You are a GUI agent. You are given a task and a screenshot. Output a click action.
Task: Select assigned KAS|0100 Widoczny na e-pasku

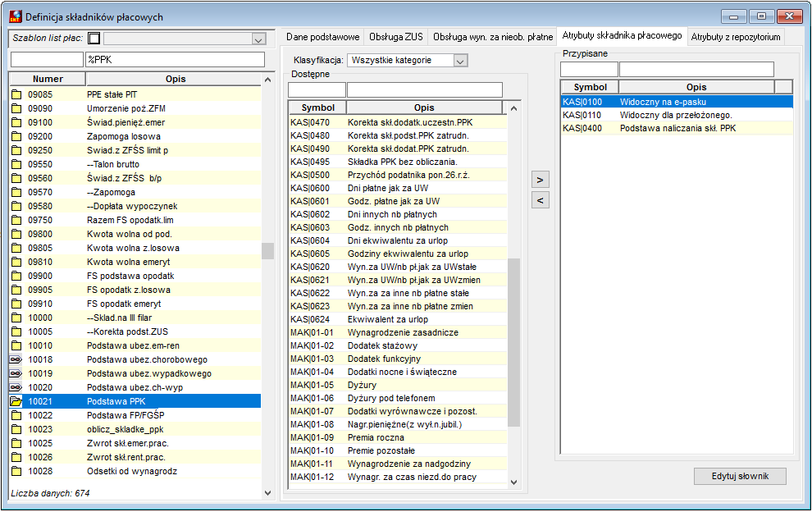click(x=677, y=102)
